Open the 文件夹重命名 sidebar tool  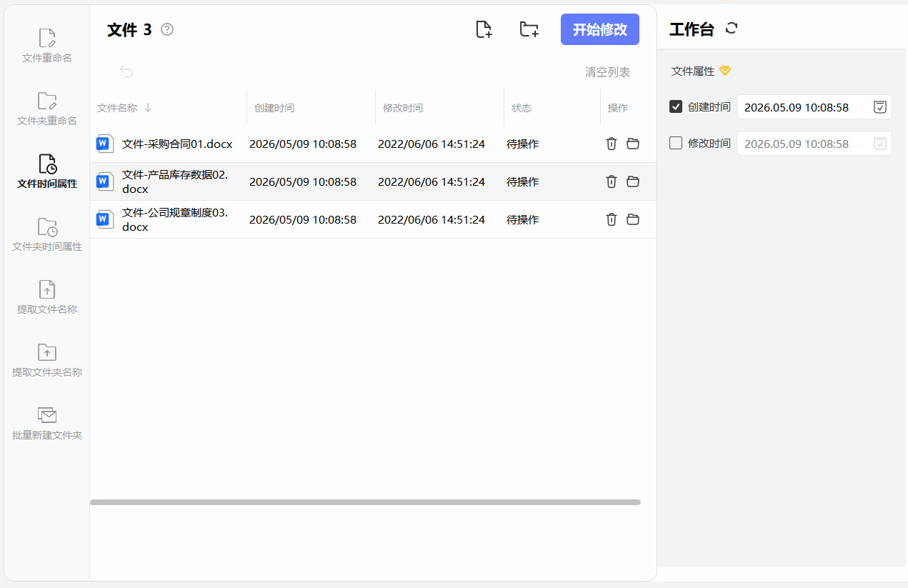[47, 109]
